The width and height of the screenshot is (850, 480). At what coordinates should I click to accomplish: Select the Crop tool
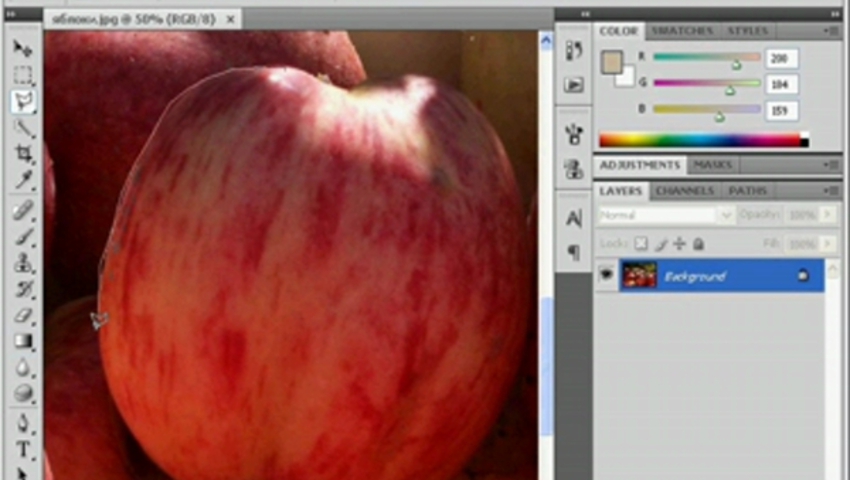tap(23, 154)
